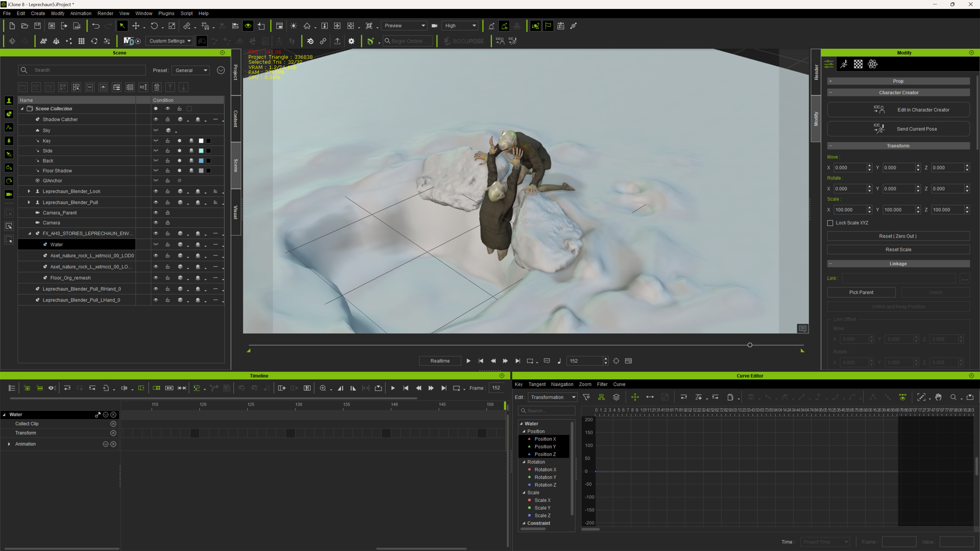Image resolution: width=980 pixels, height=551 pixels.
Task: Click the Realtime playback button
Action: (440, 361)
